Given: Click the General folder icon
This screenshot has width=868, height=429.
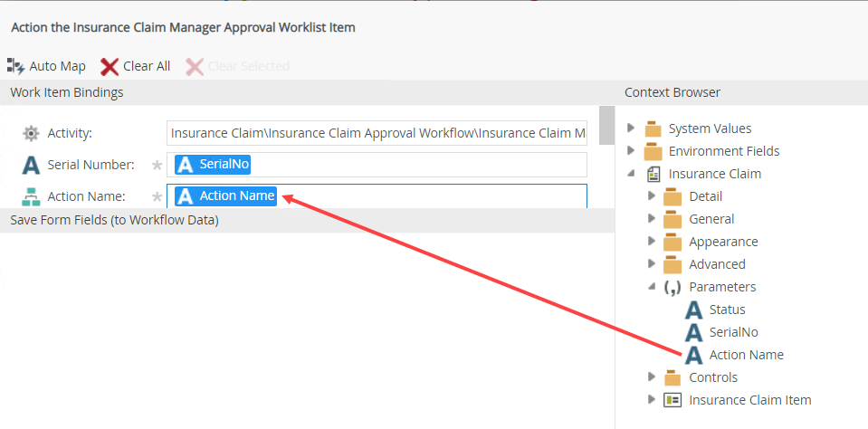Looking at the screenshot, I should [x=672, y=220].
